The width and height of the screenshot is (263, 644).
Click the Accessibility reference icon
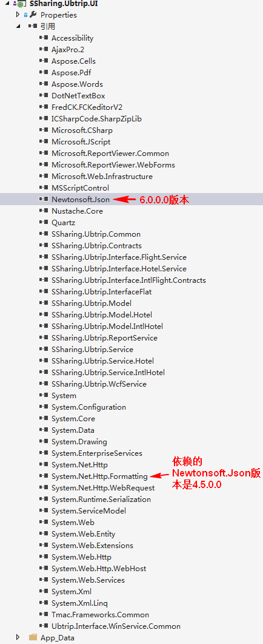point(44,38)
